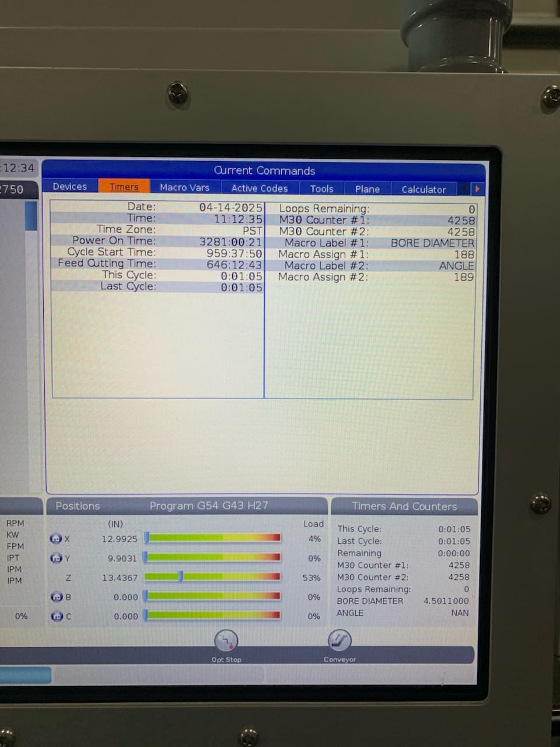
Task: Click the Opt Stop icon
Action: click(226, 641)
